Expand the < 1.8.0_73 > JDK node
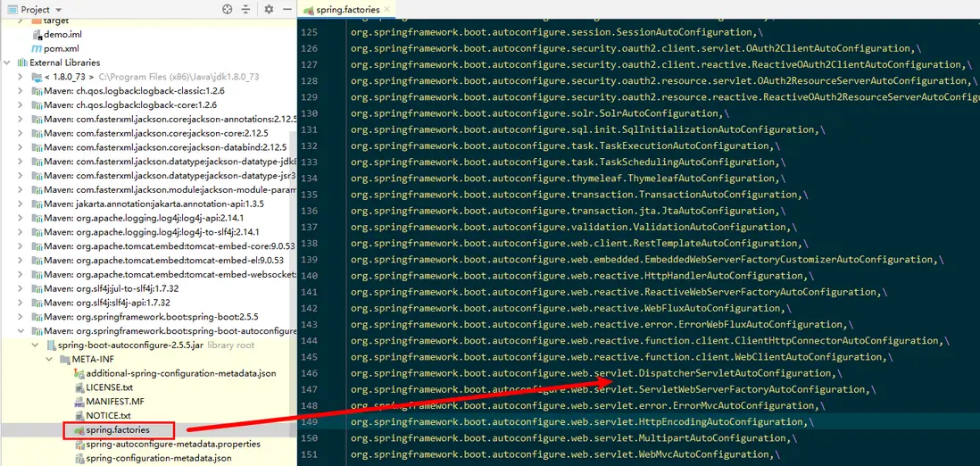Screen dimensions: 980x466 tap(21, 77)
